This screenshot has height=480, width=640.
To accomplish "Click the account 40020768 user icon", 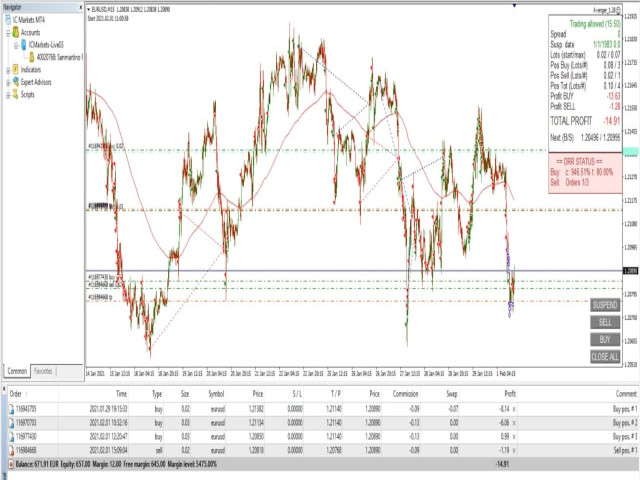I will [x=32, y=57].
